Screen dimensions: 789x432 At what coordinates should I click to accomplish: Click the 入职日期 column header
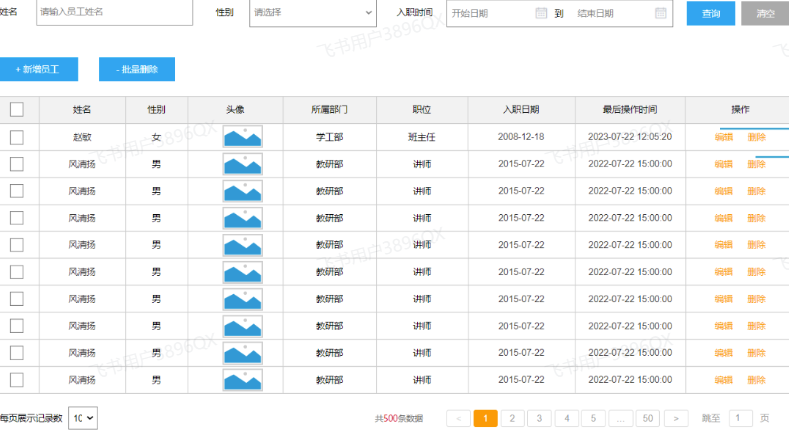[x=521, y=110]
